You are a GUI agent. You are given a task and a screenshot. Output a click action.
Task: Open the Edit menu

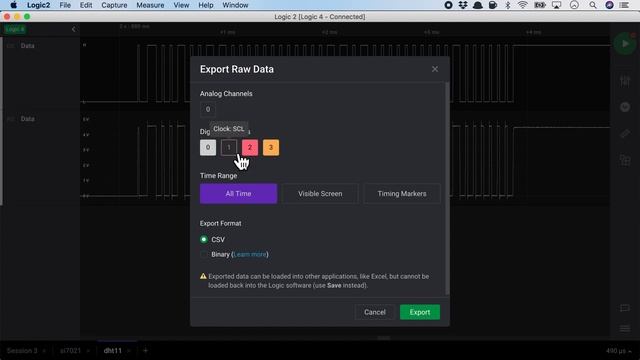tap(86, 5)
